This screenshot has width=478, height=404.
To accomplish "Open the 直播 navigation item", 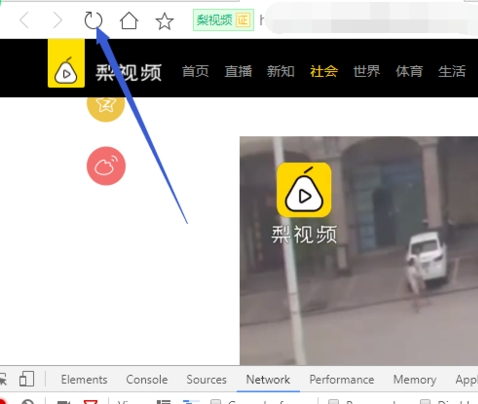I will [x=238, y=71].
